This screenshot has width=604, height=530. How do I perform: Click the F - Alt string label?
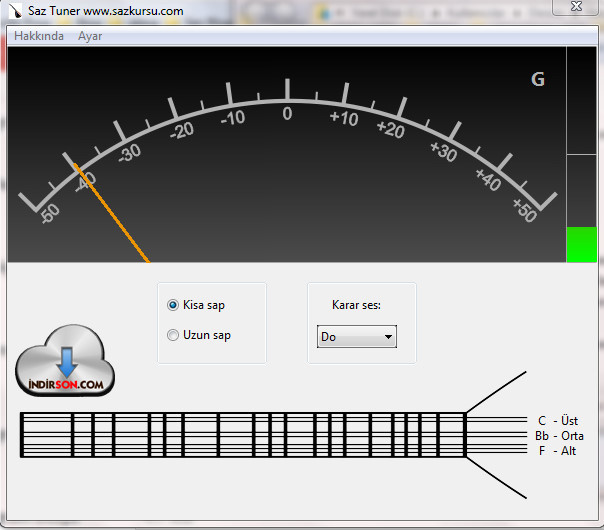(x=557, y=451)
